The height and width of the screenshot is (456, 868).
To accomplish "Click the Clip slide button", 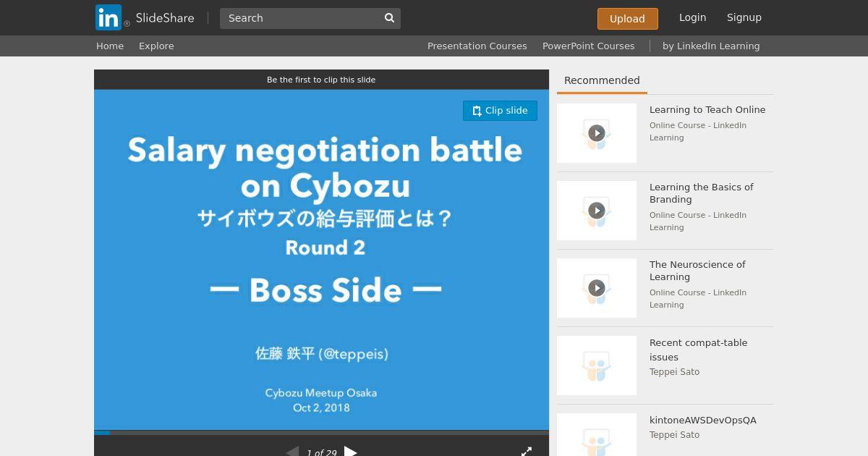I will coord(500,111).
